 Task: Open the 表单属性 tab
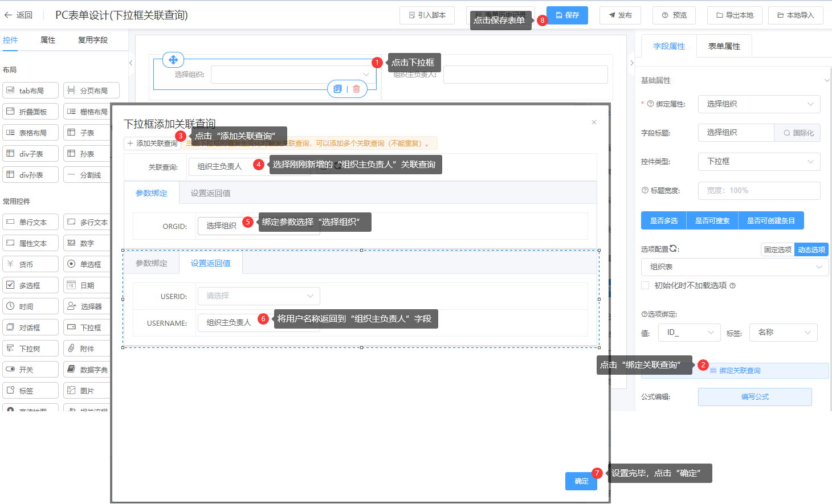724,46
